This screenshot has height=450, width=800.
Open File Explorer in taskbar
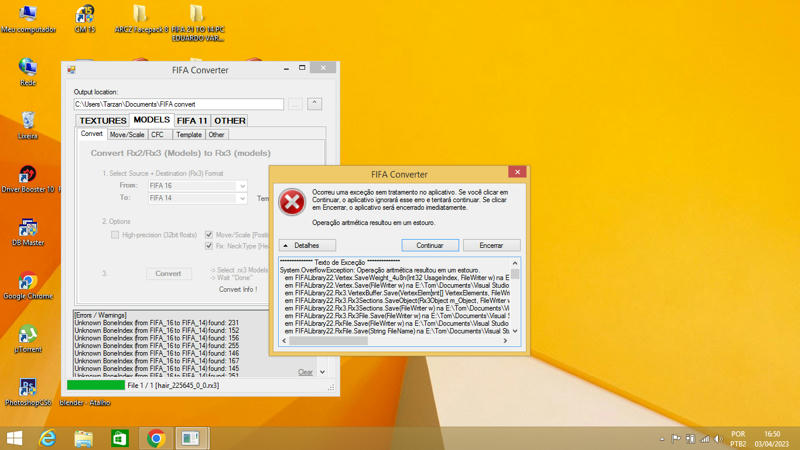click(x=83, y=438)
